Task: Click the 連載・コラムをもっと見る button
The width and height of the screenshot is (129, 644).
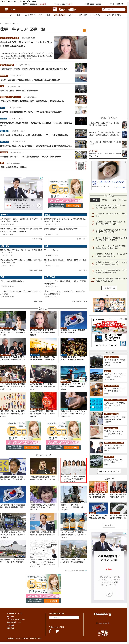Action: [x=109, y=472]
